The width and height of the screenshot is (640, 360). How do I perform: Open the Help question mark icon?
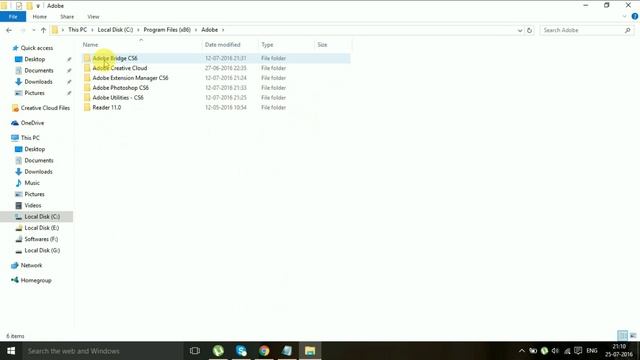click(x=635, y=17)
